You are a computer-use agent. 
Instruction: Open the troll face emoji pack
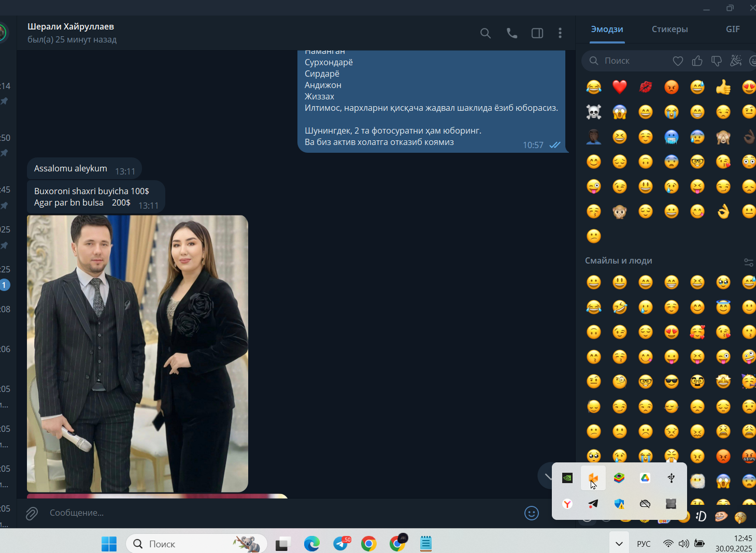coord(721,516)
